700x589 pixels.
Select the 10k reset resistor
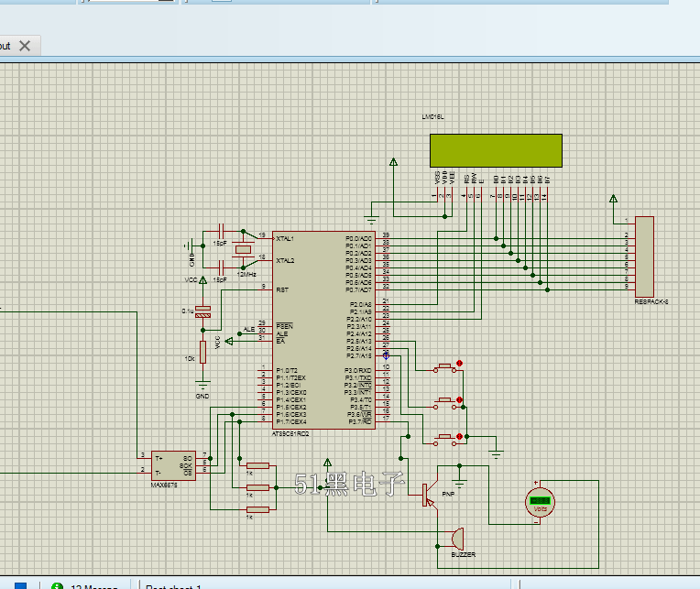point(202,353)
